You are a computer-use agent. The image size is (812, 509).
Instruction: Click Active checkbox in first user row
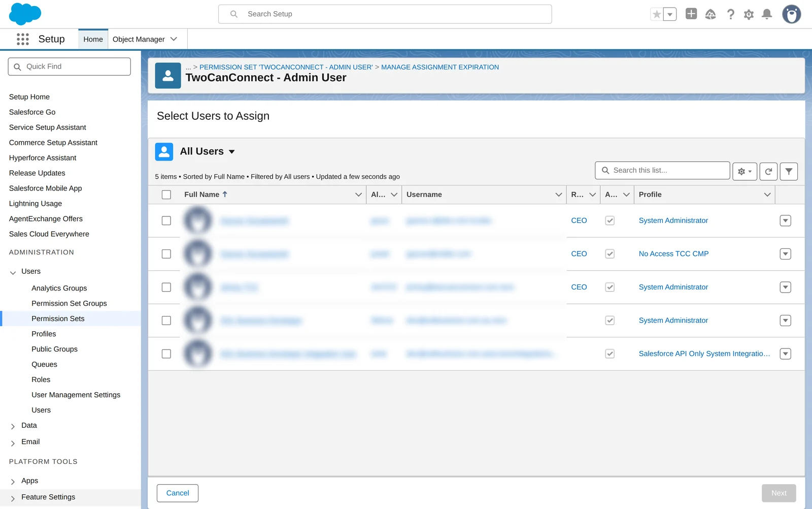pos(610,220)
